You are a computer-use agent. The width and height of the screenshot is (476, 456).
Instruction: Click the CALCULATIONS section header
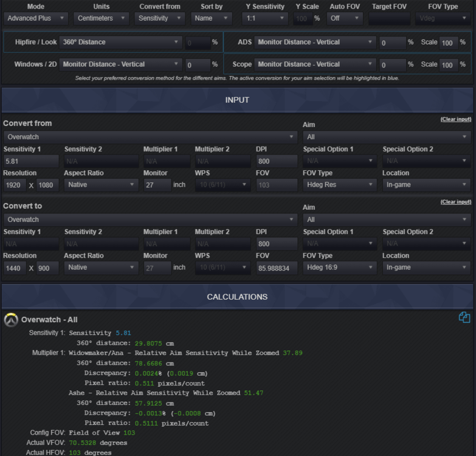click(238, 297)
